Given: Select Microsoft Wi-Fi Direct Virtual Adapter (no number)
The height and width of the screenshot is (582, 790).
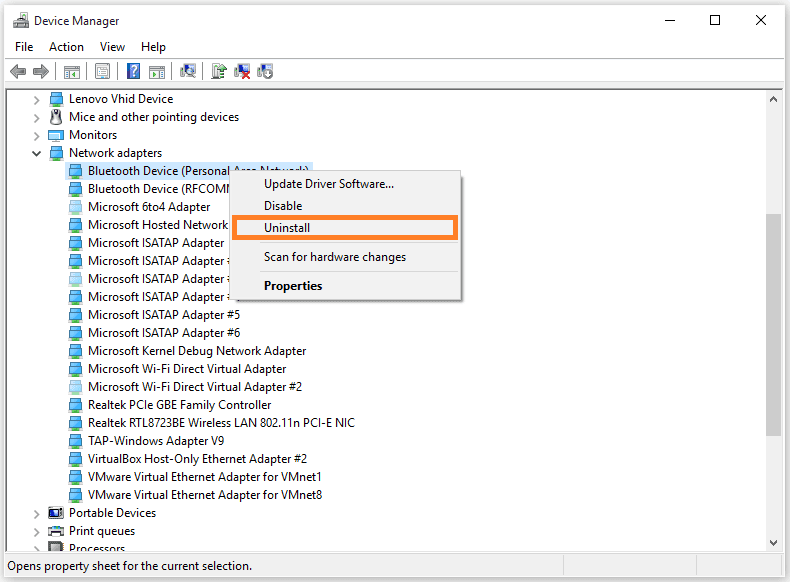Looking at the screenshot, I should 187,369.
